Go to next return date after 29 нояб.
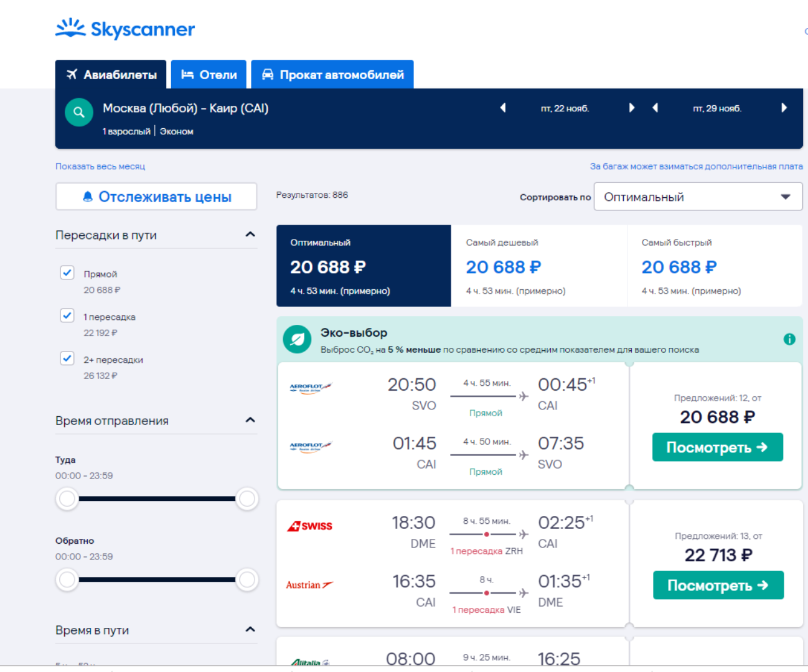 (x=784, y=108)
